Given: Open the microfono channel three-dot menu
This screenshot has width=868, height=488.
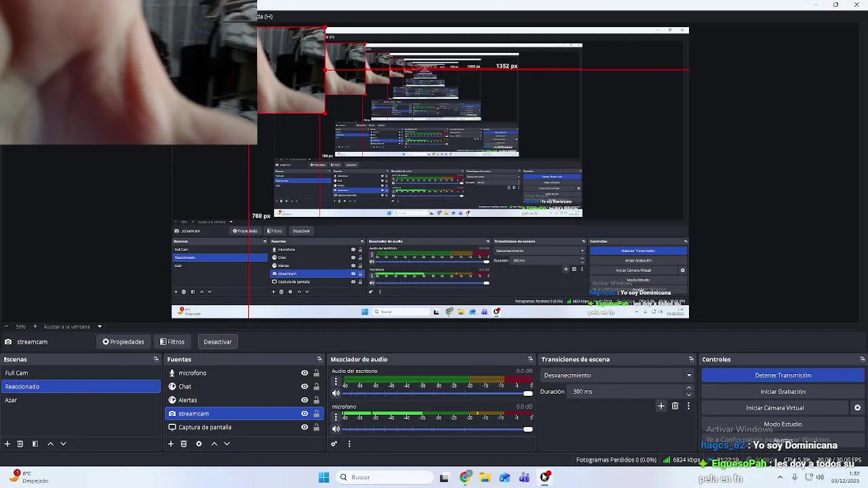Looking at the screenshot, I should click(336, 417).
